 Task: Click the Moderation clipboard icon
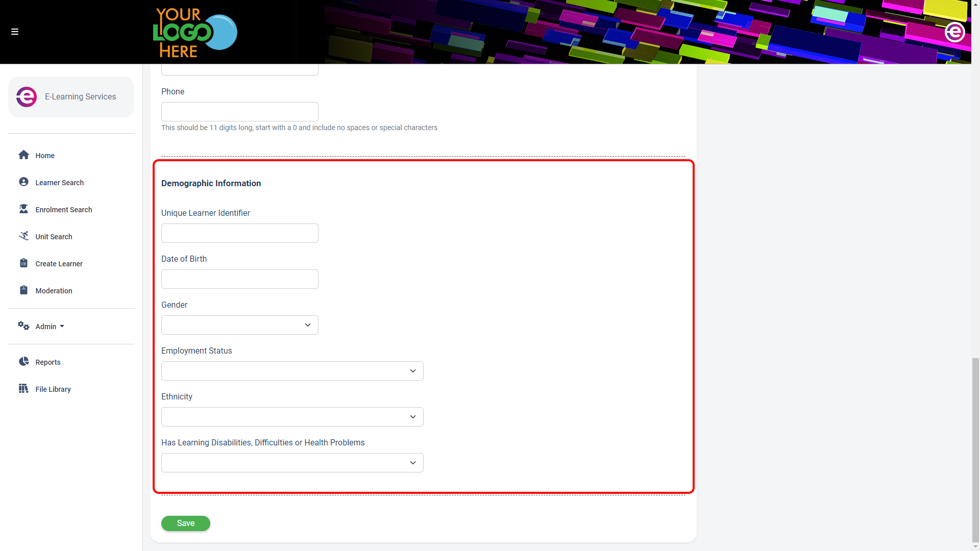point(23,290)
